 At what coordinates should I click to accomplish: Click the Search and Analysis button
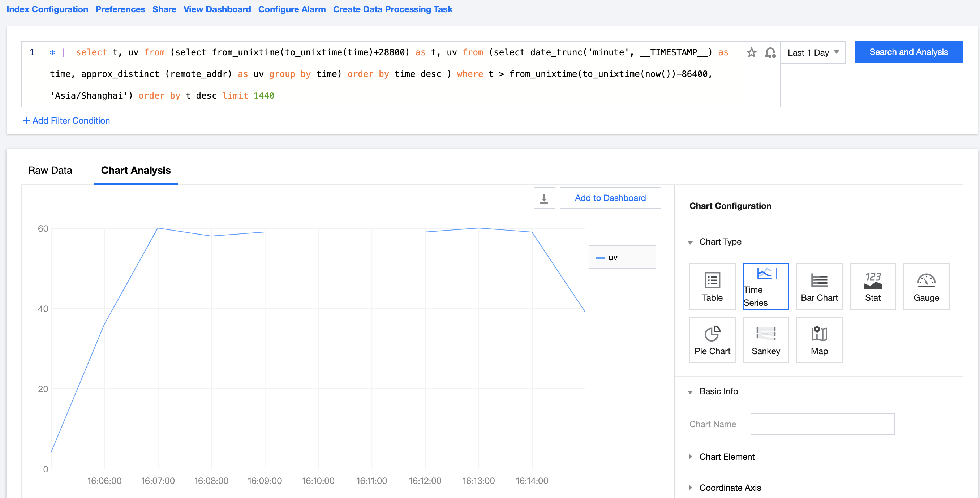(x=908, y=52)
